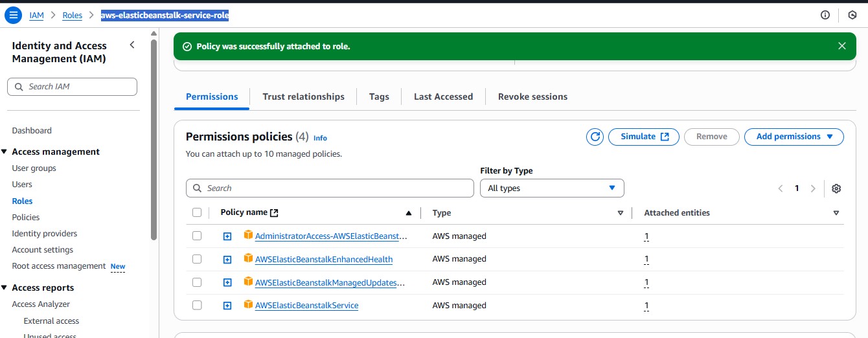
Task: Collapse the IAM sidebar with chevron
Action: pyautogui.click(x=132, y=45)
